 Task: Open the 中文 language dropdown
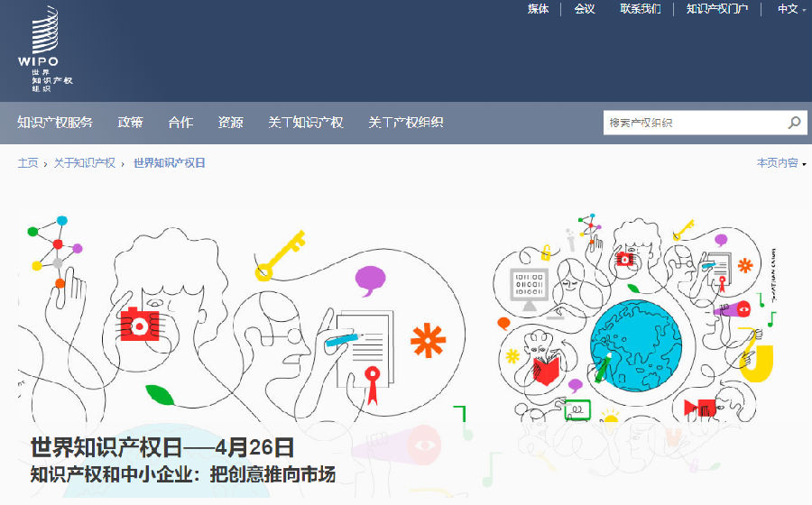click(791, 9)
